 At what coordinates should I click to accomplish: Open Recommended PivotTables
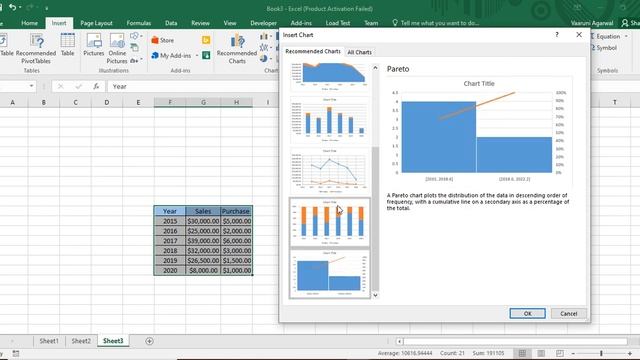(36, 49)
